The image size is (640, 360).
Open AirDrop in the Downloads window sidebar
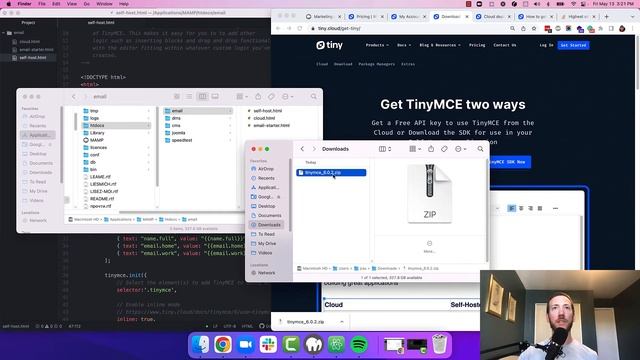tap(266, 169)
